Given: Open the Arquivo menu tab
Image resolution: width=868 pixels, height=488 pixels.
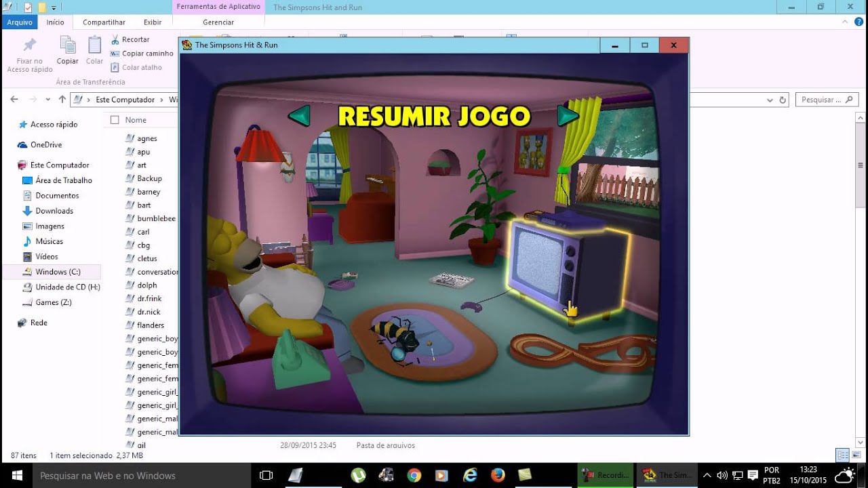Looking at the screenshot, I should point(20,22).
